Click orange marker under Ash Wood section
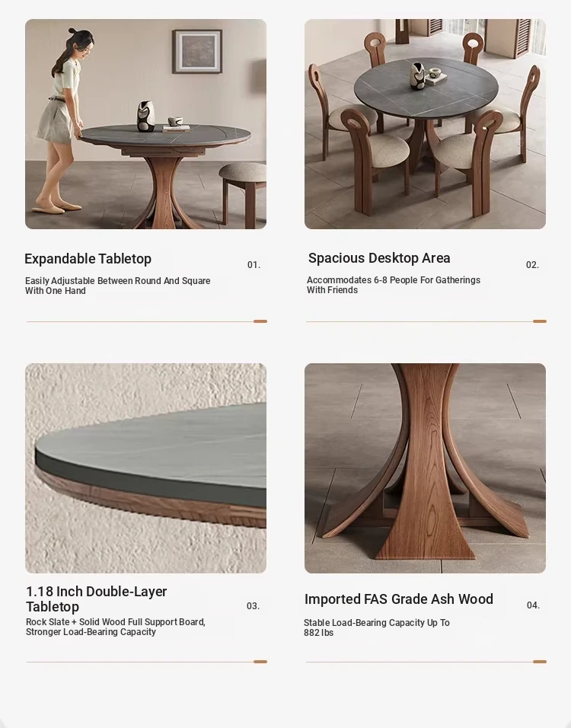571x728 pixels. tap(540, 662)
